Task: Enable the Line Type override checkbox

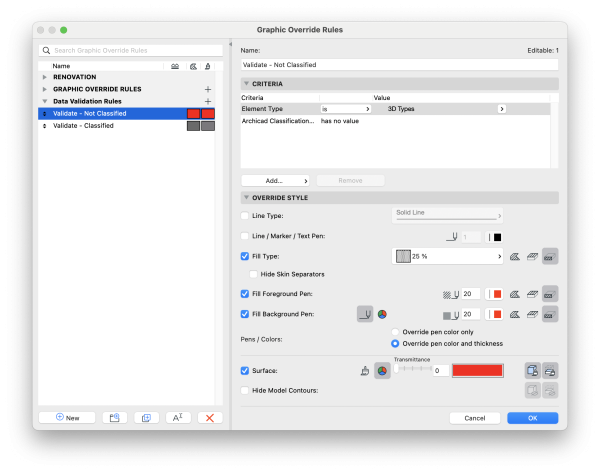Action: [x=246, y=215]
